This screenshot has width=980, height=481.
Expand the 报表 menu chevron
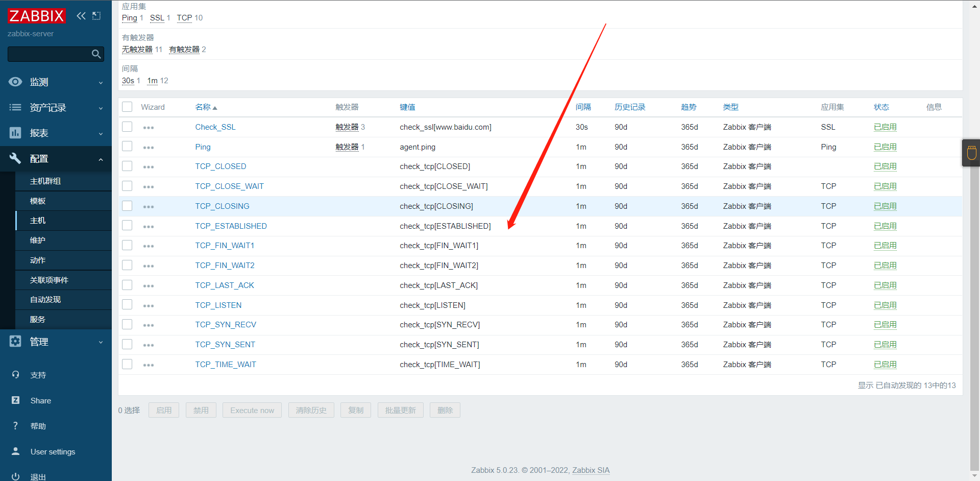coord(101,134)
